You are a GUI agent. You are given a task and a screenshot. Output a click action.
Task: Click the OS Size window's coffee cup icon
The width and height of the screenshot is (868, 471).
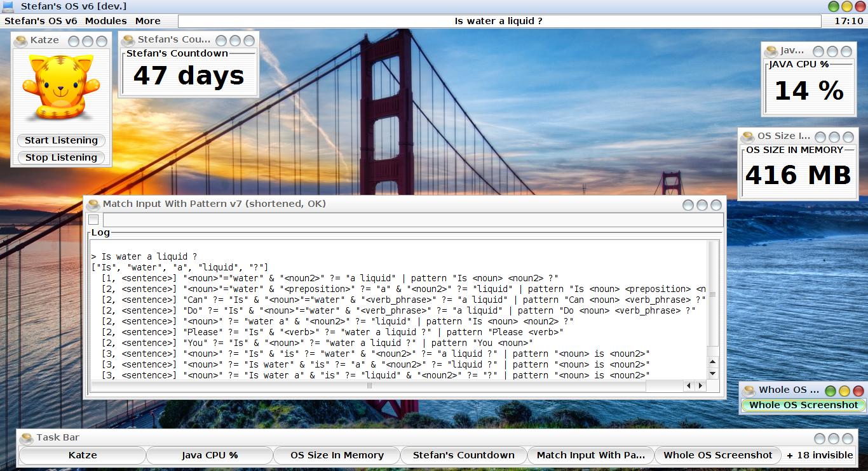tap(749, 137)
